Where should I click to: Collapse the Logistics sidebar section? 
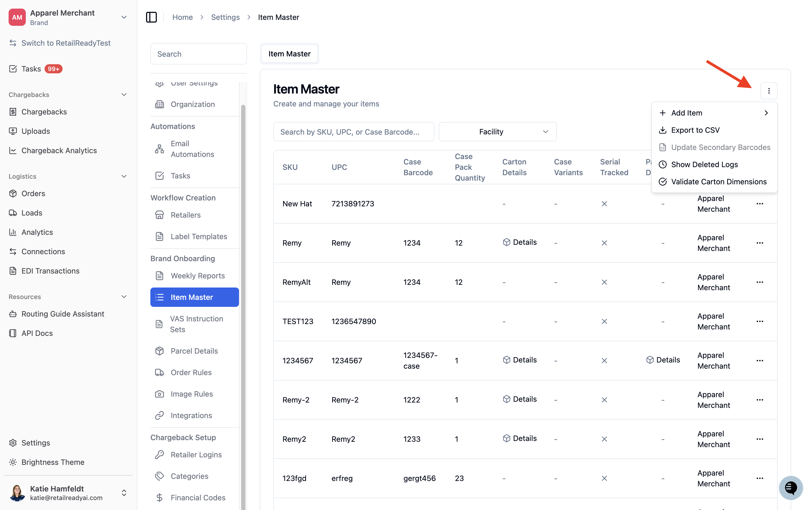(124, 177)
